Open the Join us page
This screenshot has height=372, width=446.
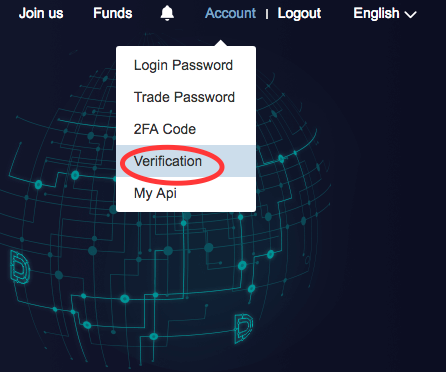pyautogui.click(x=41, y=13)
